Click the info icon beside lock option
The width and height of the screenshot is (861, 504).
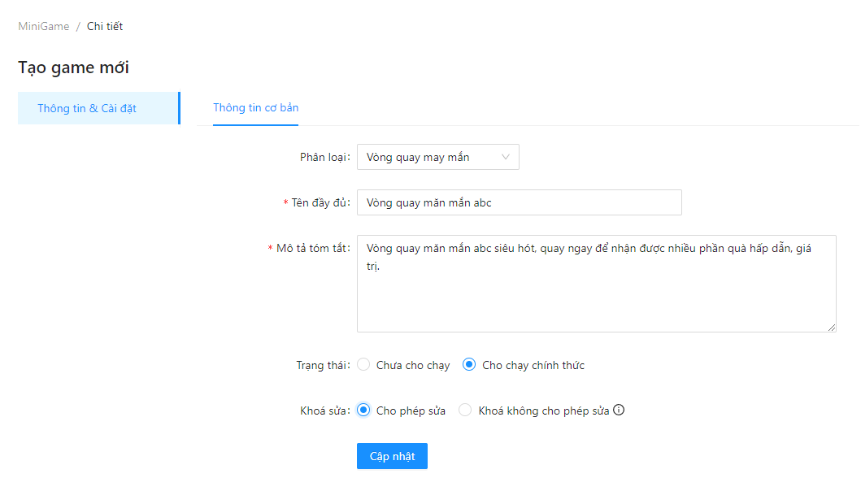coord(619,411)
